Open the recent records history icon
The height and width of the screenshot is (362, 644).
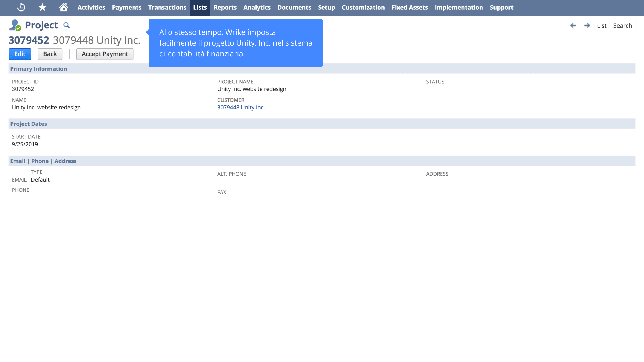[21, 7]
